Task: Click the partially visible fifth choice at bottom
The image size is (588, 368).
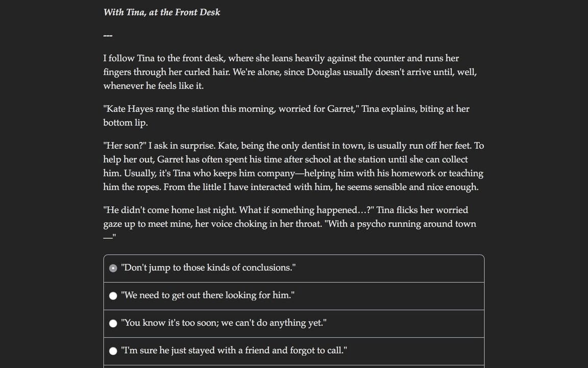Action: (293, 366)
